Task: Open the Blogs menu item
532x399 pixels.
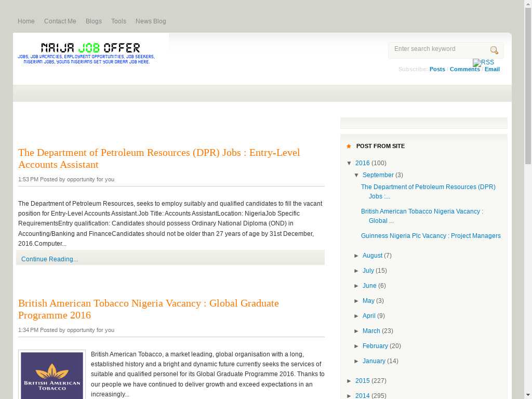Action: (94, 21)
